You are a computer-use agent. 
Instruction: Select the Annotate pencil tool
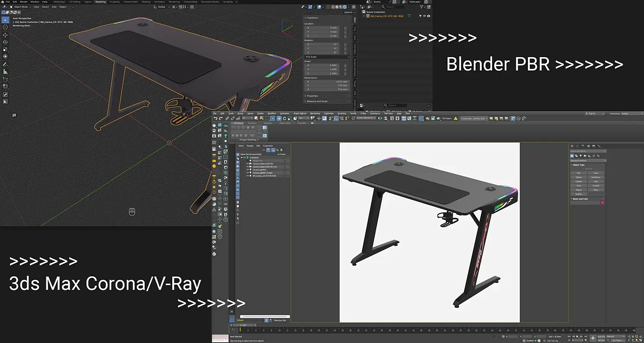[5, 64]
